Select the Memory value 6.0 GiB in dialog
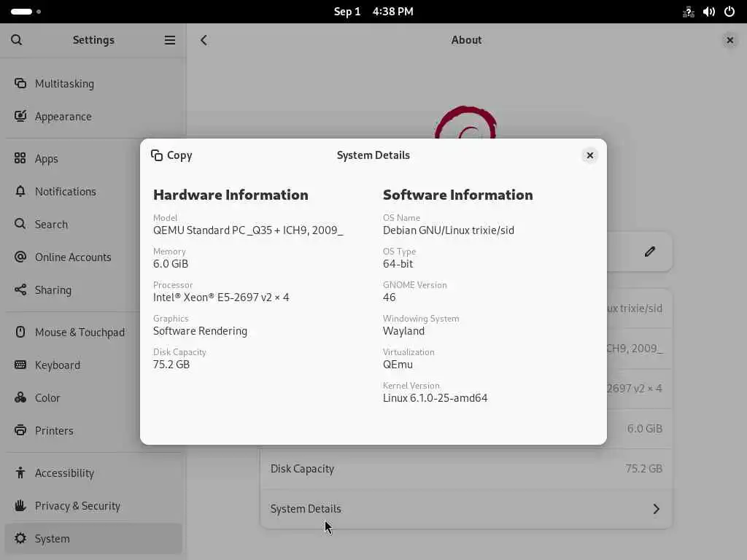Viewport: 747px width, 560px height. click(x=171, y=264)
